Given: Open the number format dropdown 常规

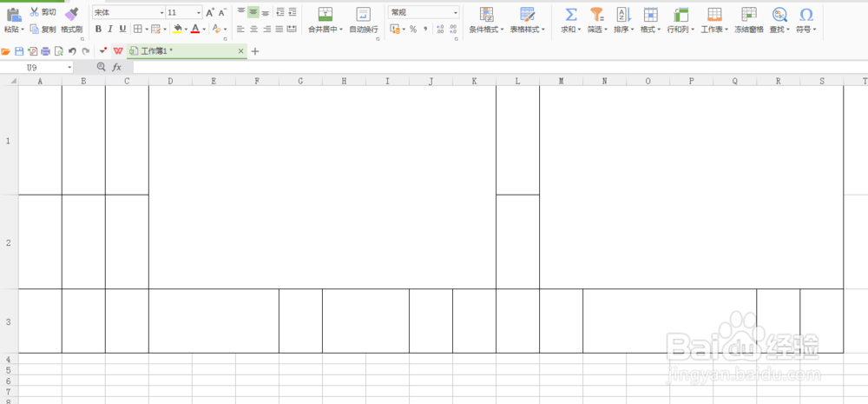Looking at the screenshot, I should 424,12.
